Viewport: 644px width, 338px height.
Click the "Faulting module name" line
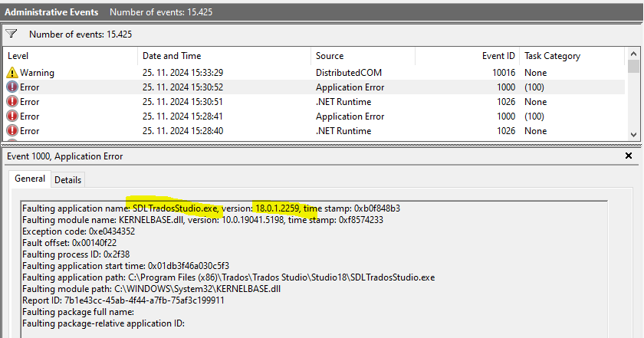tap(202, 220)
